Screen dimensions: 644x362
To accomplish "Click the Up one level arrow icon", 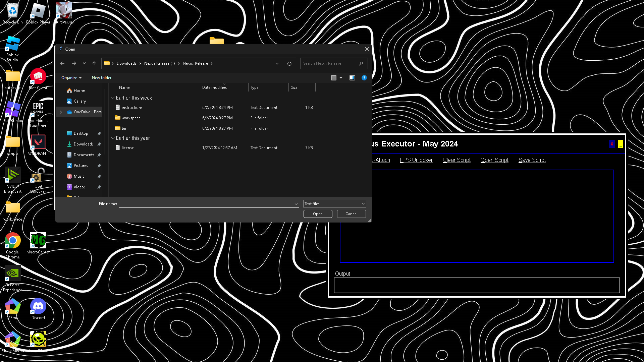I will tap(94, 63).
